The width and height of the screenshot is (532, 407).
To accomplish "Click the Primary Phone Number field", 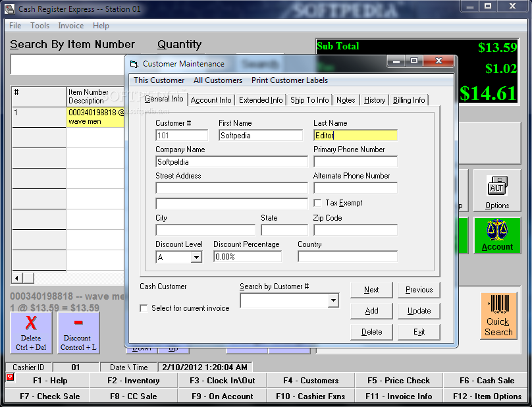I will tap(356, 162).
